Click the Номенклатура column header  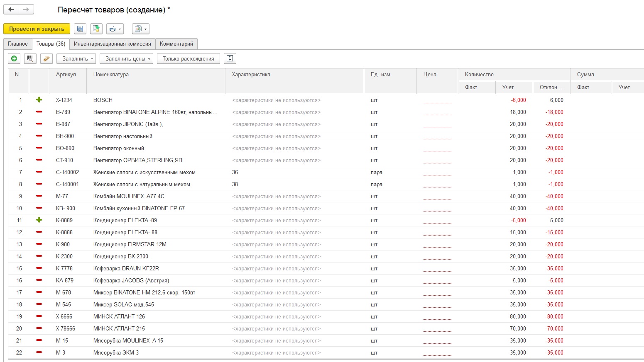coord(156,81)
